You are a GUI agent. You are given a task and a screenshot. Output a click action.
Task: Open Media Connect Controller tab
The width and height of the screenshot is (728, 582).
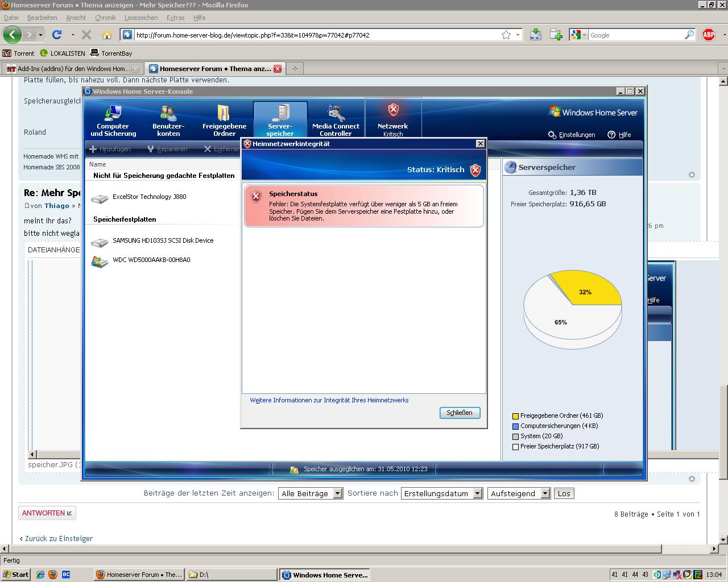[336, 120]
